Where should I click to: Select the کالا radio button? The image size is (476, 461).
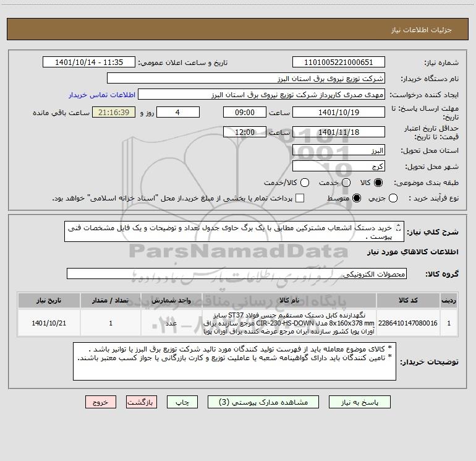point(378,183)
